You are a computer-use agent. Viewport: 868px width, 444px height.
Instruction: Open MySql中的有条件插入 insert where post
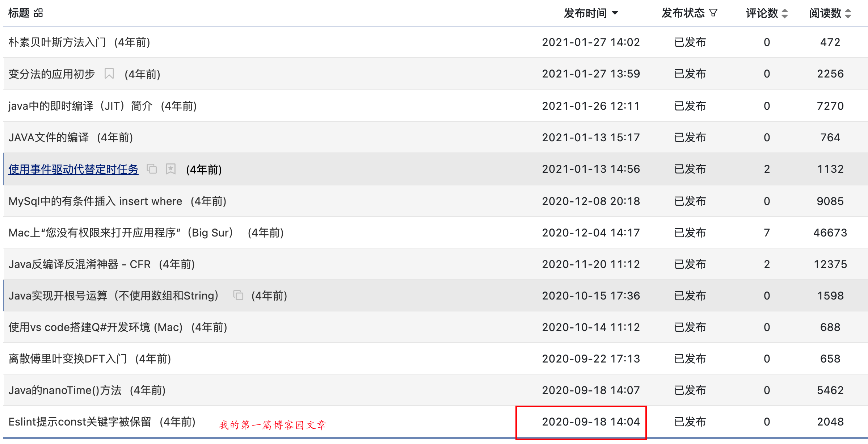(95, 201)
